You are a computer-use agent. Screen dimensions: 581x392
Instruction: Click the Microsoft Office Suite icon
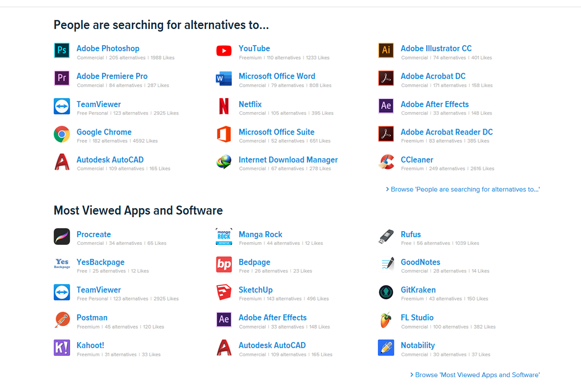click(224, 134)
